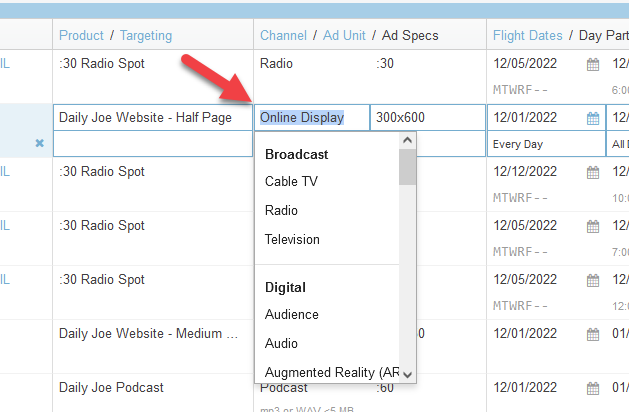Viewport: 629px width, 412px height.
Task: Click the Flight Dates header link
Action: pos(527,35)
